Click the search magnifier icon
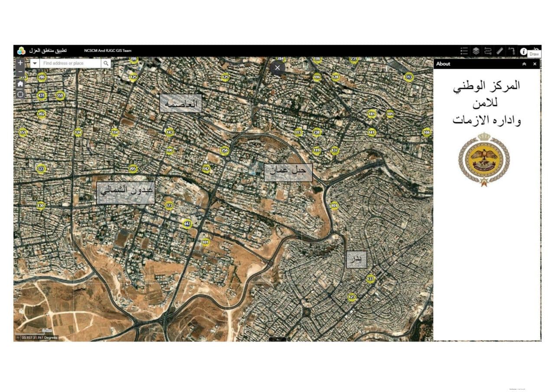Viewport: 555px width, 392px height. [x=106, y=63]
